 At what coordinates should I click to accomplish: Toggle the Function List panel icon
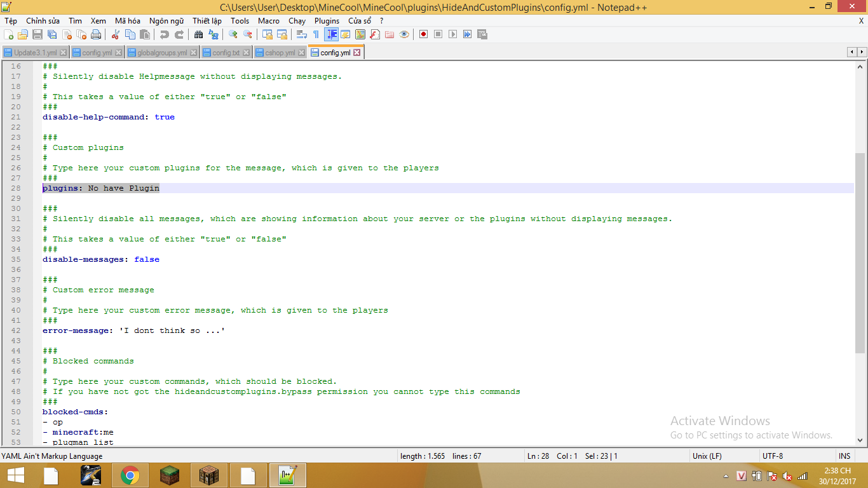pyautogui.click(x=375, y=34)
